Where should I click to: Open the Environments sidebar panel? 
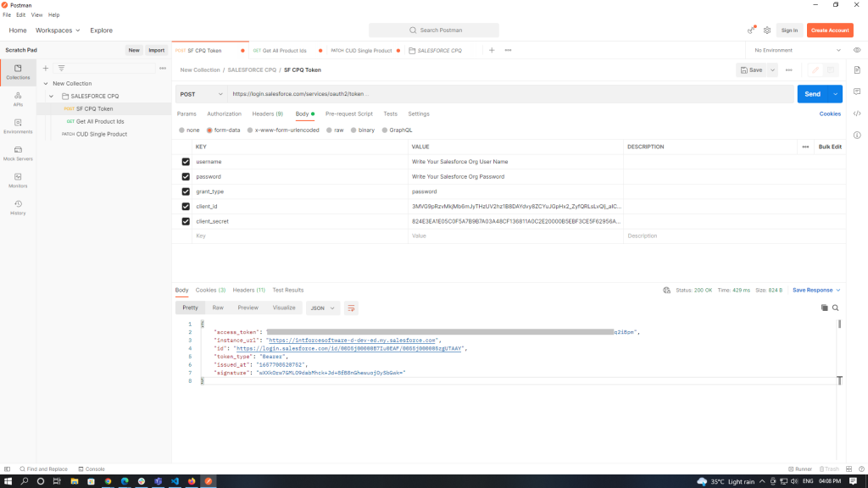(18, 126)
